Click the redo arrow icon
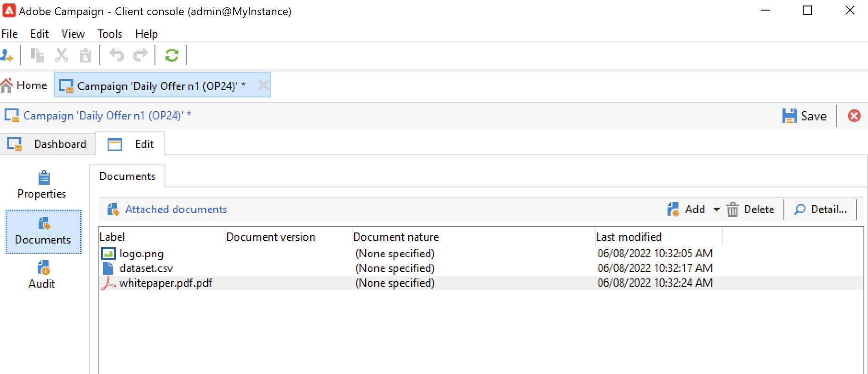 point(141,55)
